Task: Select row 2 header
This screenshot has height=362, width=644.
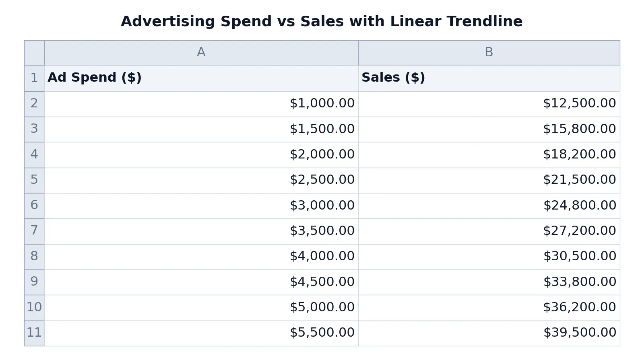Action: 34,104
